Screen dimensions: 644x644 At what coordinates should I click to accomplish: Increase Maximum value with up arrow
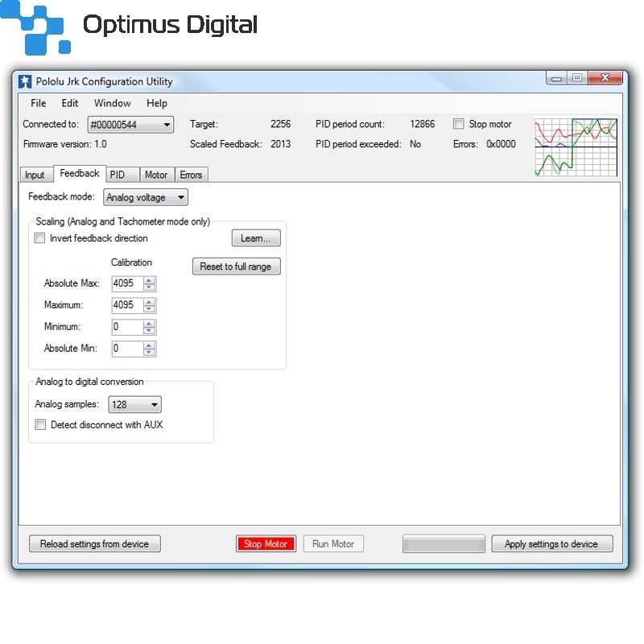[149, 301]
